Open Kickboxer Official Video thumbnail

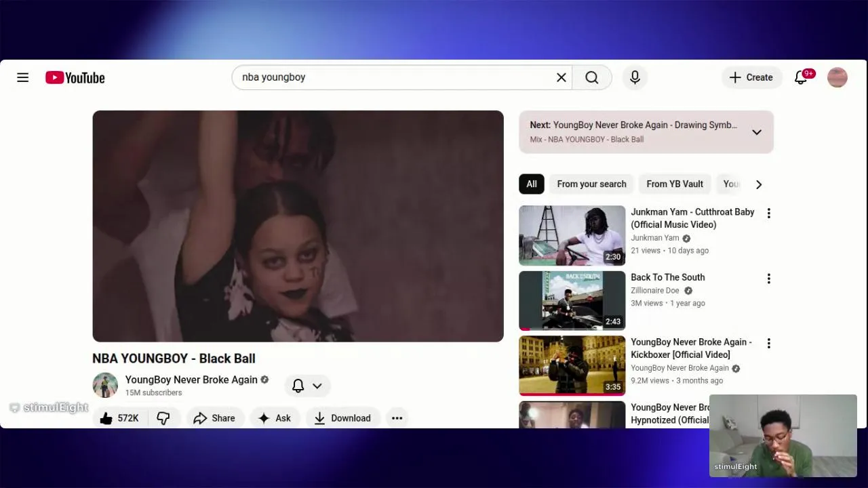(x=572, y=365)
